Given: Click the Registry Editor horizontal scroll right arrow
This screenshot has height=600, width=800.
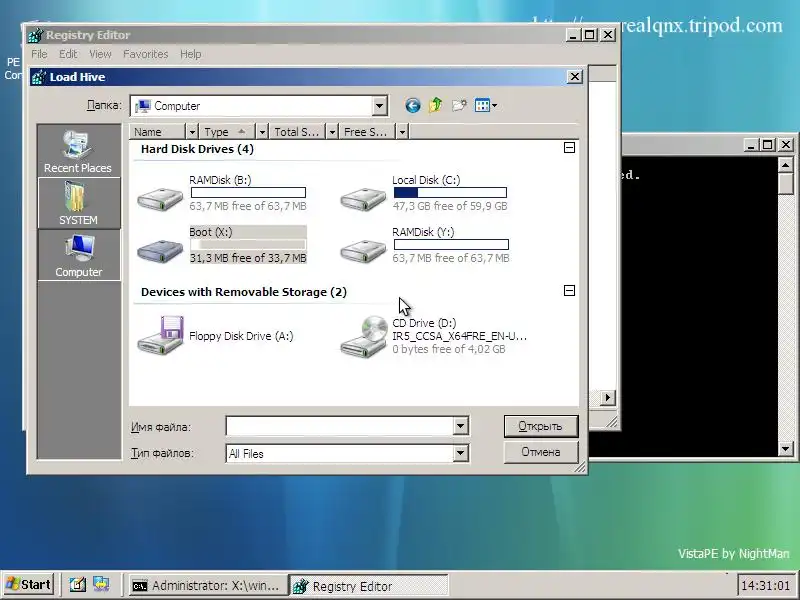Looking at the screenshot, I should (x=607, y=397).
